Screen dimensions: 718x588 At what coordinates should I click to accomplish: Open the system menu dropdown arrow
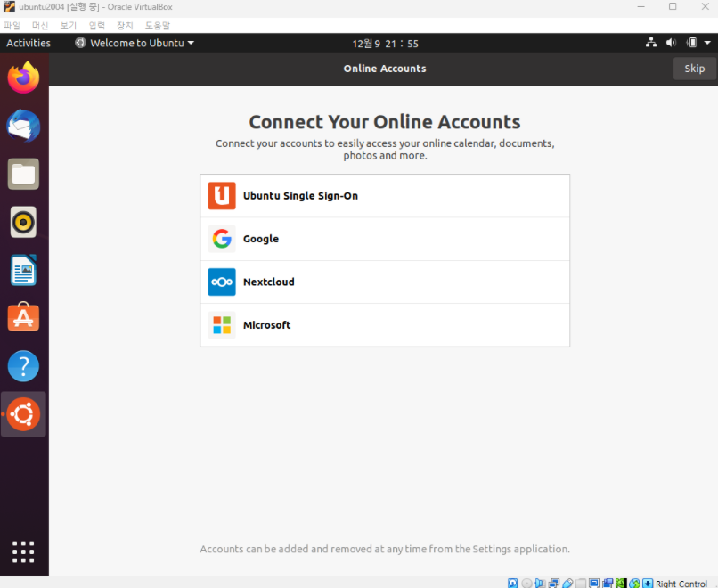pyautogui.click(x=707, y=43)
